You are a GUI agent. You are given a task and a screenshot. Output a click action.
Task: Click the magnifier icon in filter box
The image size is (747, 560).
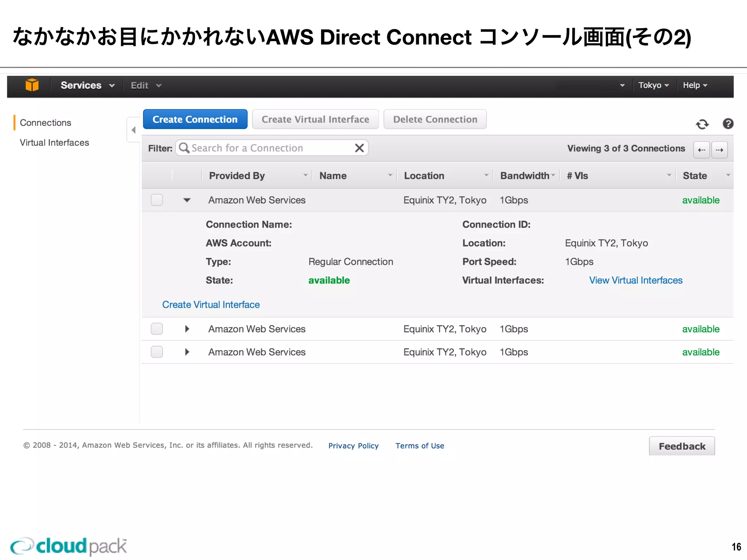point(184,148)
